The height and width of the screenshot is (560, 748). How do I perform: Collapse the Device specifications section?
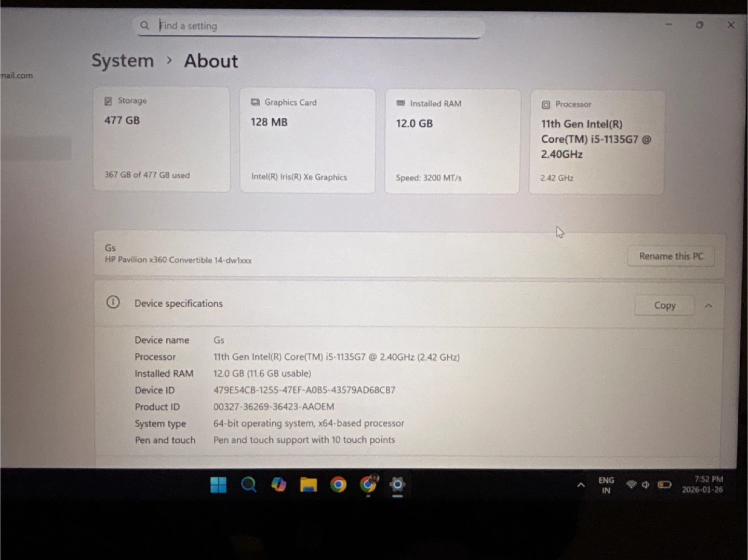(x=709, y=306)
